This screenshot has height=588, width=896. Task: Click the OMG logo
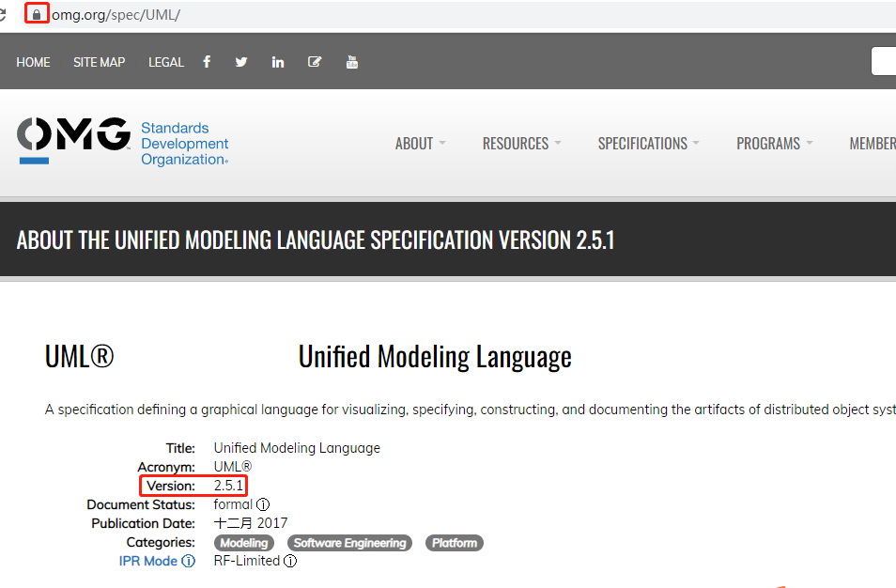point(73,141)
